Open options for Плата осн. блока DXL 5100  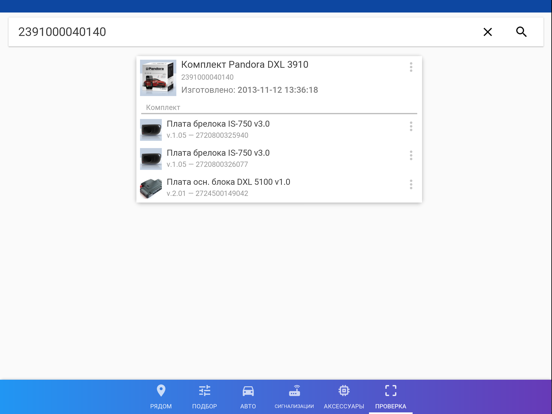coord(411,184)
